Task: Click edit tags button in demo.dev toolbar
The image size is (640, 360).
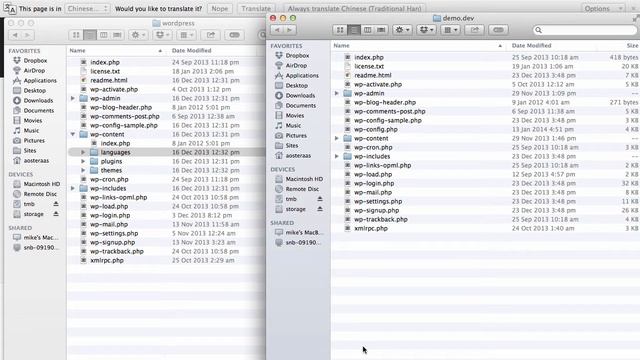Action: (x=498, y=30)
